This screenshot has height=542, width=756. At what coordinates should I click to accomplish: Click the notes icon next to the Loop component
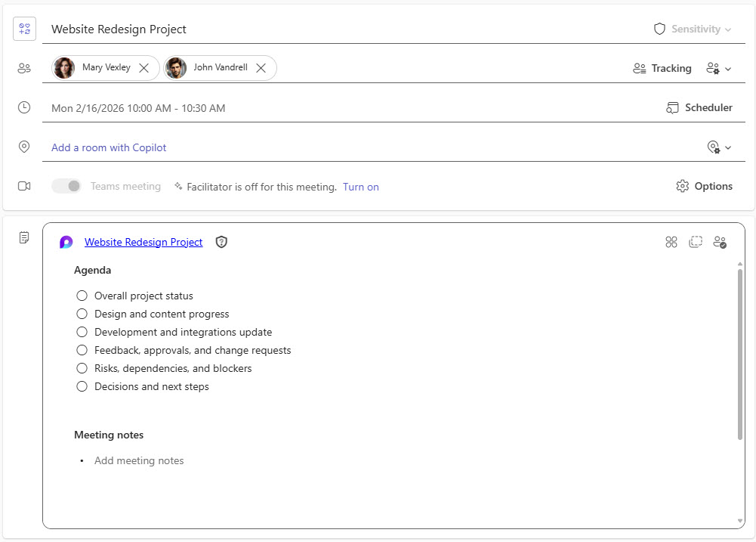23,237
